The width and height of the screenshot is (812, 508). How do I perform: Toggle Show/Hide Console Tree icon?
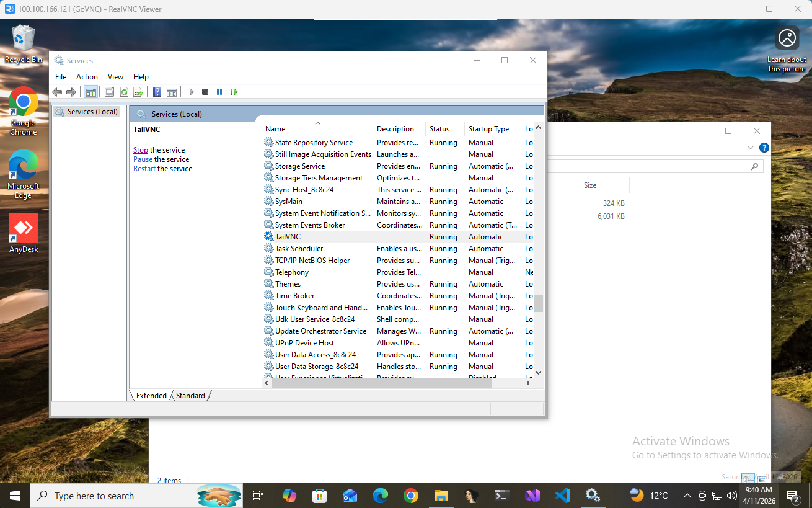pos(91,92)
